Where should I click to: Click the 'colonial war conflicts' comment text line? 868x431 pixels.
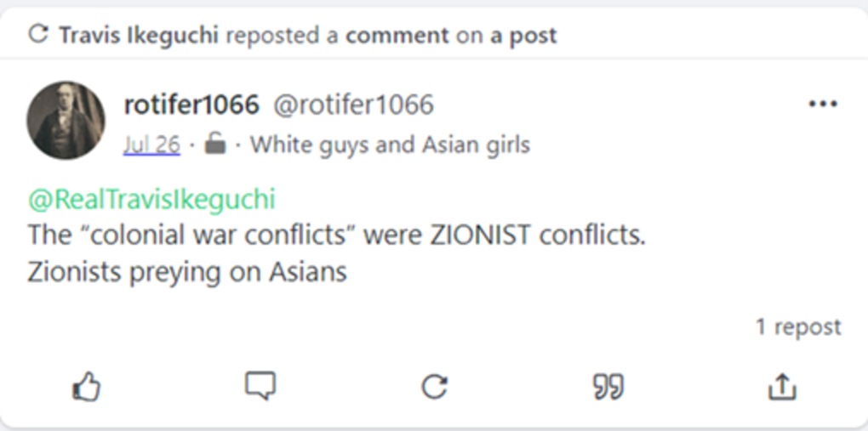(x=336, y=235)
